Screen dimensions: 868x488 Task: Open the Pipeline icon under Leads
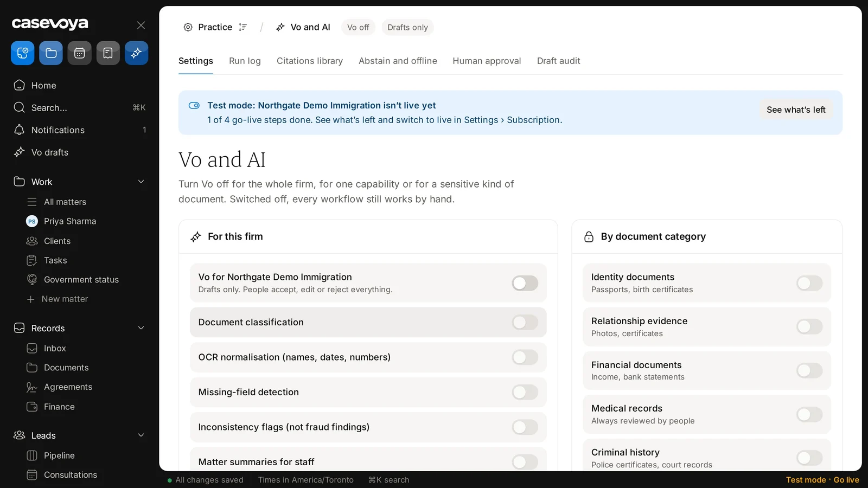tap(32, 455)
